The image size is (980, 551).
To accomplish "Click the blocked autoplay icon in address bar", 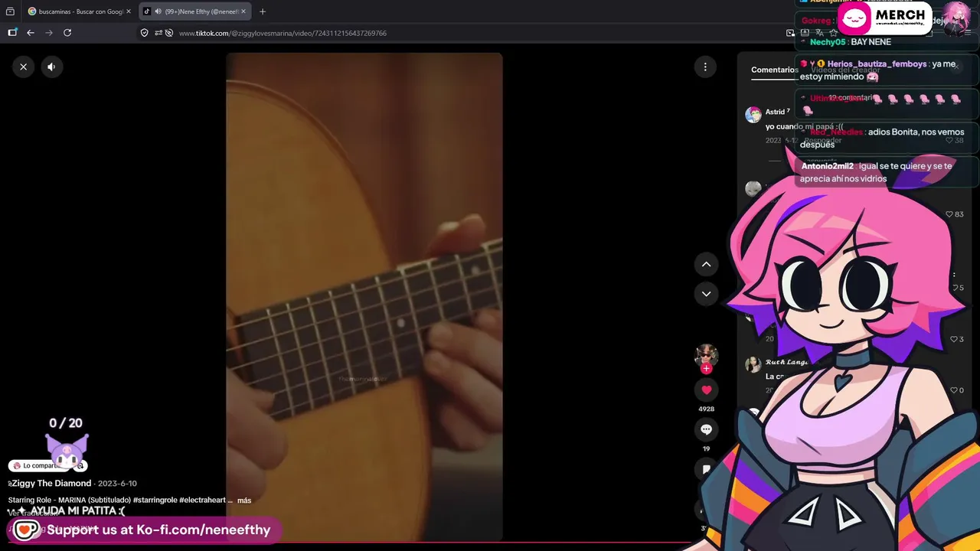I will pyautogui.click(x=170, y=33).
